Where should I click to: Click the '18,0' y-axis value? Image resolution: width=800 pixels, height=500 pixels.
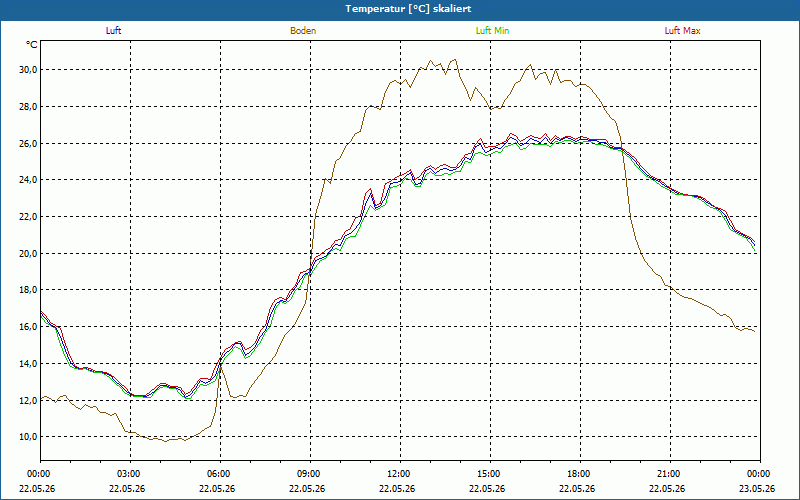point(28,290)
